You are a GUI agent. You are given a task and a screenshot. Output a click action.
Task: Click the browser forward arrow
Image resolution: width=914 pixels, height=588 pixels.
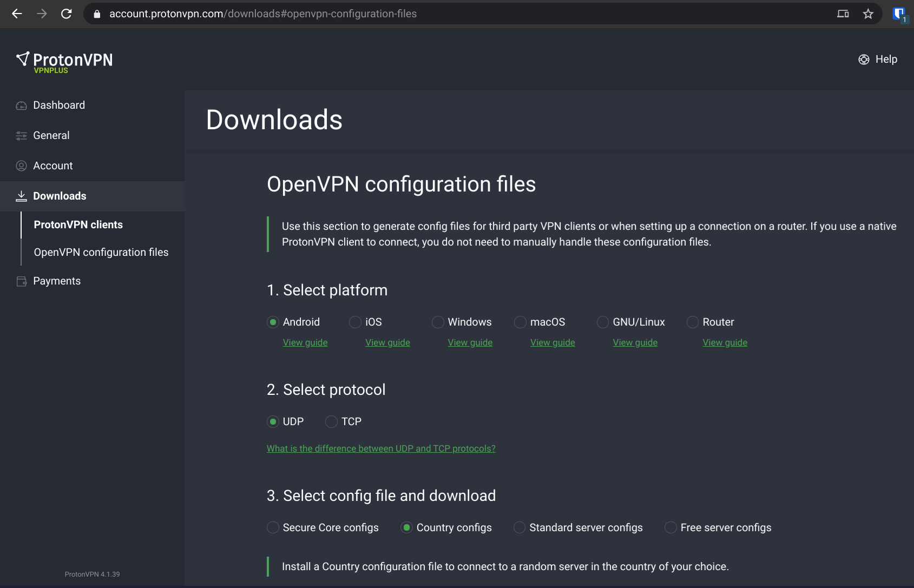[42, 14]
